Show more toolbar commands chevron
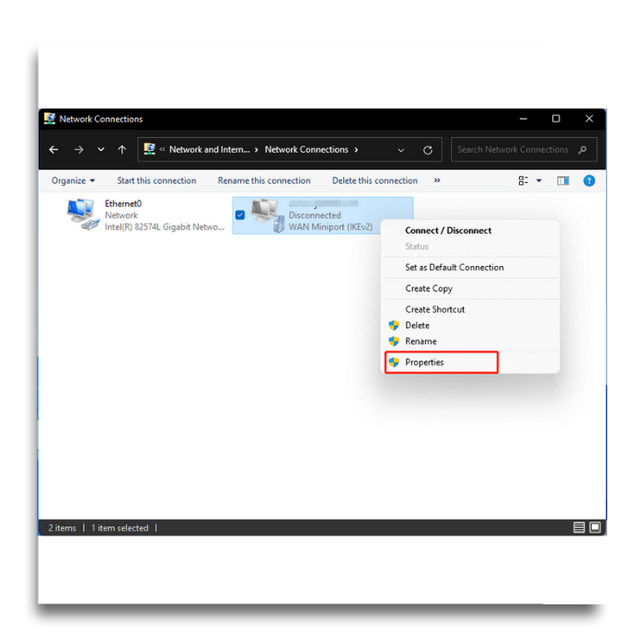 437,180
